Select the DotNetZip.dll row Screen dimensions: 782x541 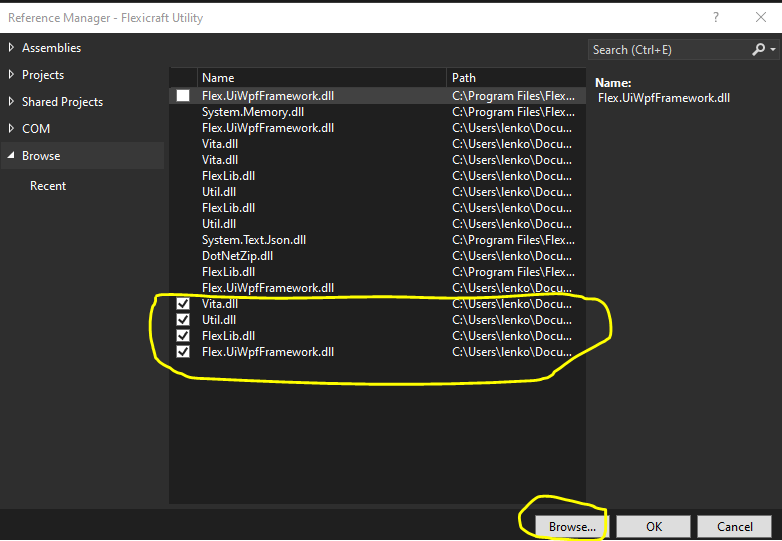click(x=378, y=256)
